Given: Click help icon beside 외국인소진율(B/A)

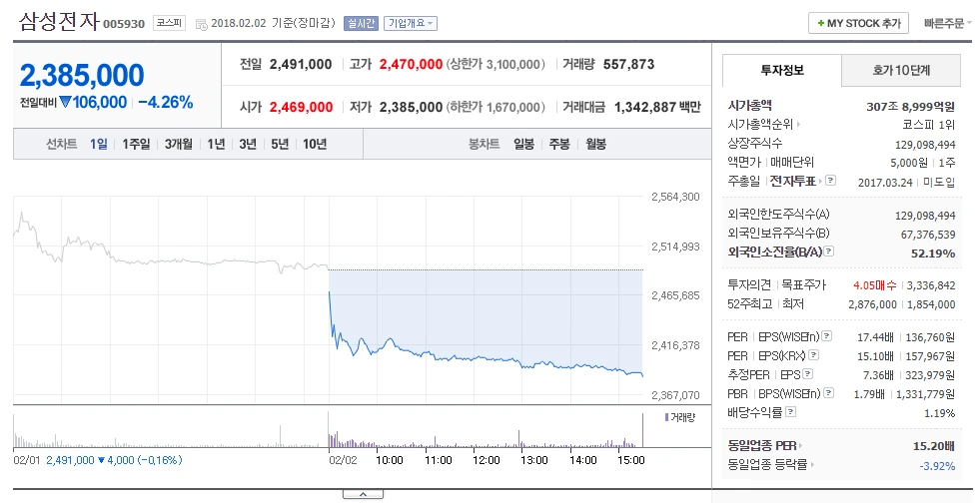Looking at the screenshot, I should (829, 251).
